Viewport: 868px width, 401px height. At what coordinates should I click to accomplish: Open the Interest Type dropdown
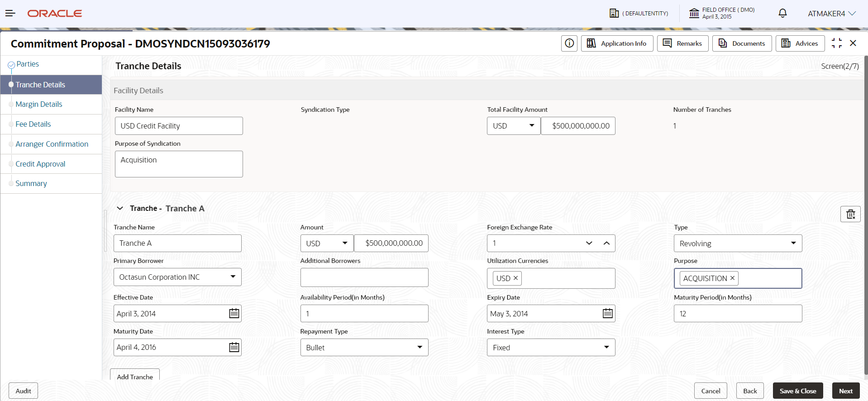click(551, 347)
